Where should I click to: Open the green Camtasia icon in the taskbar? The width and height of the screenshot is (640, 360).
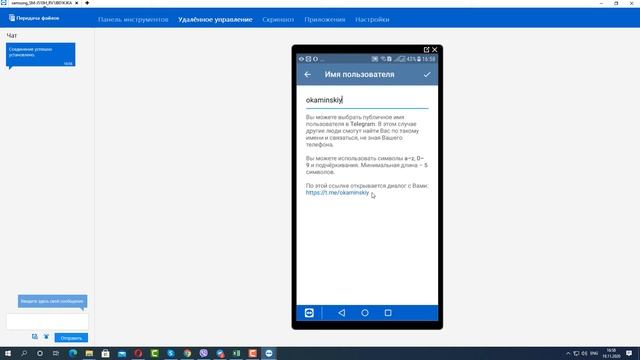point(154,353)
